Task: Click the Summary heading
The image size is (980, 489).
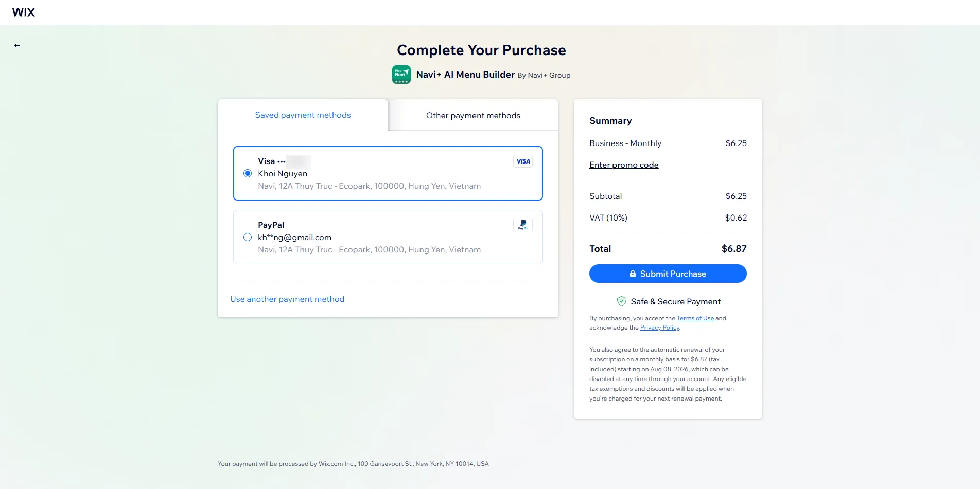Action: point(610,121)
